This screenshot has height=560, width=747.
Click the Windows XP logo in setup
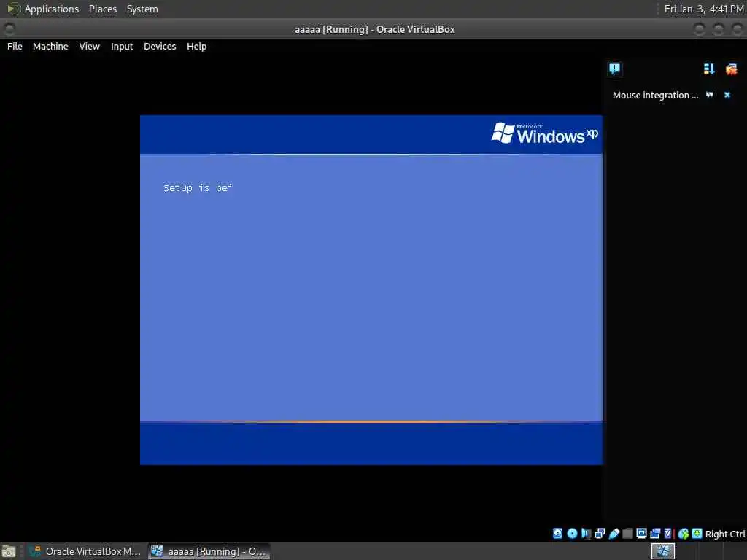tap(544, 133)
